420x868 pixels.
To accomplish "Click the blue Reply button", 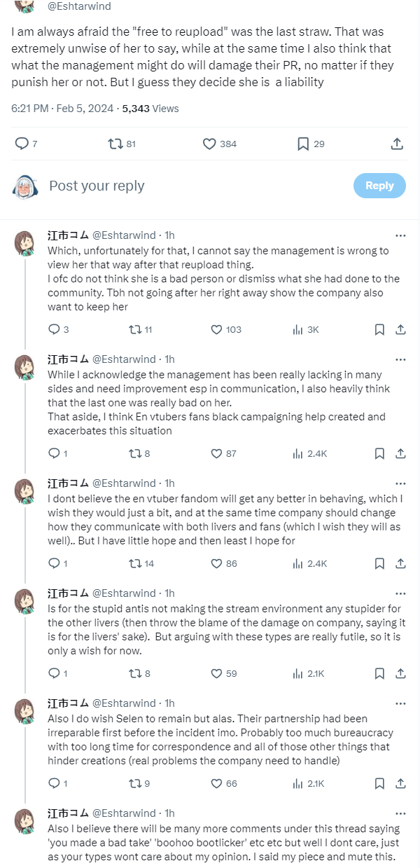I will coord(379,186).
